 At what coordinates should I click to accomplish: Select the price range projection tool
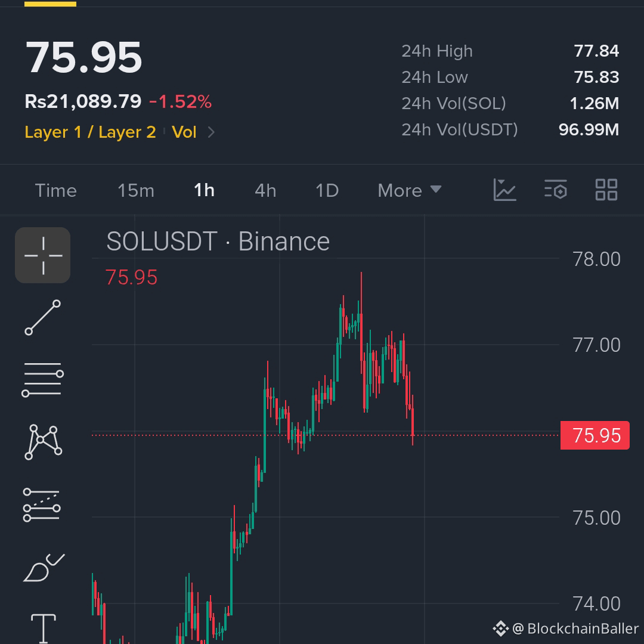(42, 505)
